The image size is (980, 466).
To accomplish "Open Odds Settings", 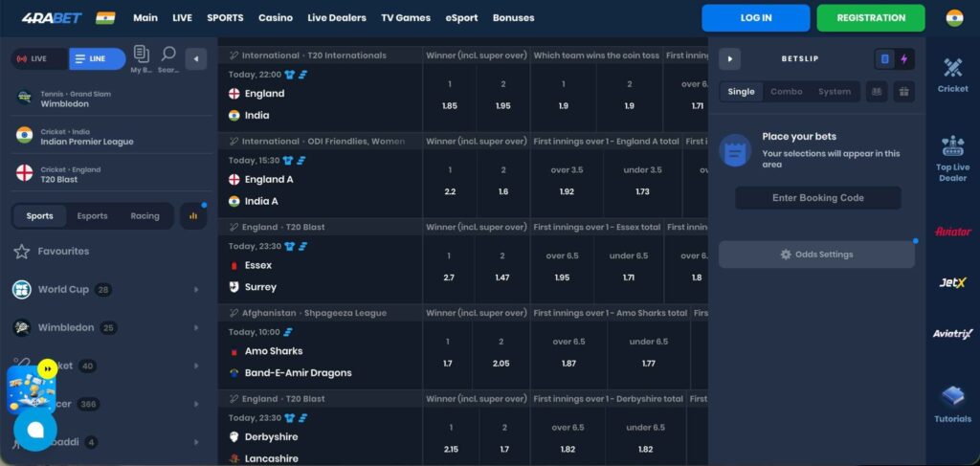I will [x=816, y=255].
